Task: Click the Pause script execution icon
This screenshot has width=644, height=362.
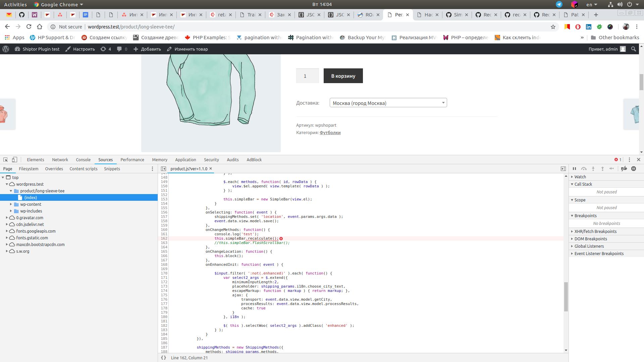Action: [575, 169]
